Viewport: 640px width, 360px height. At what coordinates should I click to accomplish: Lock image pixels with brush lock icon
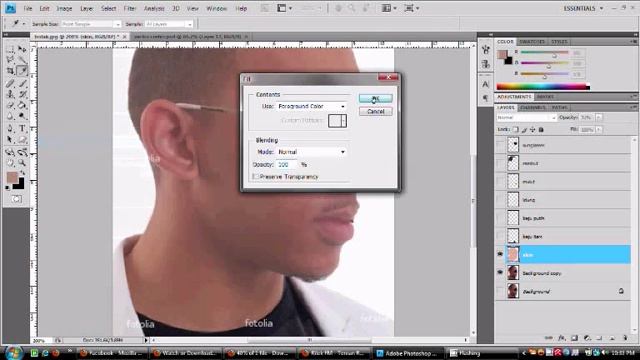(x=524, y=130)
